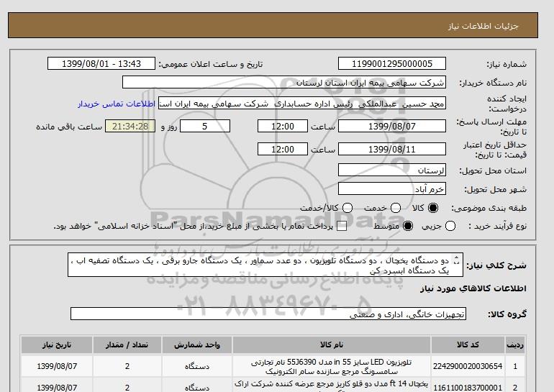The width and height of the screenshot is (554, 392).
Task: Click the تلویزیون LED سایز 55 item name
Action: click(x=332, y=367)
